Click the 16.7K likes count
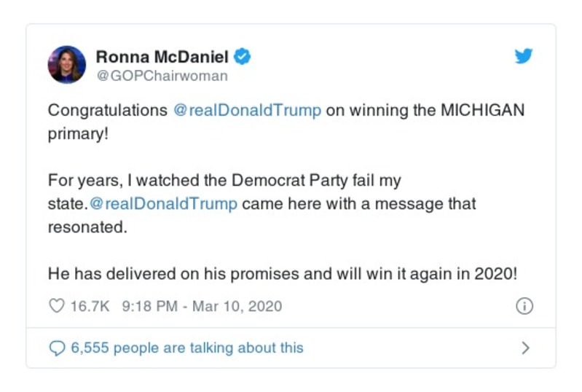Image resolution: width=582 pixels, height=392 pixels. pyautogui.click(x=90, y=306)
